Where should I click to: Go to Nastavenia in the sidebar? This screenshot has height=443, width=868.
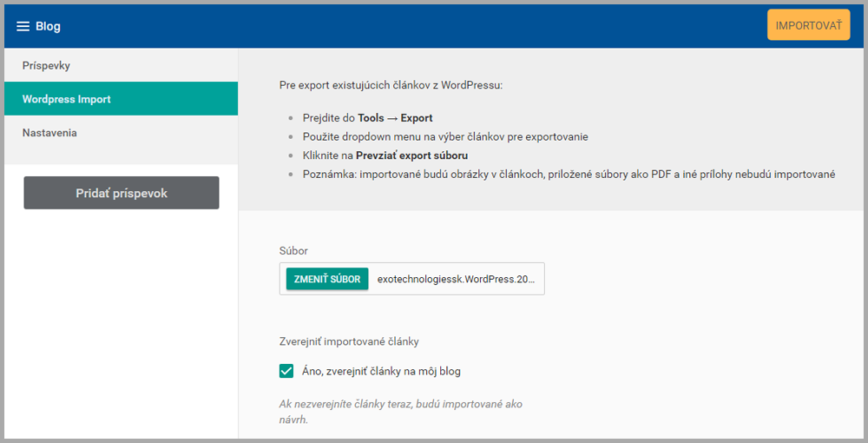coord(49,133)
